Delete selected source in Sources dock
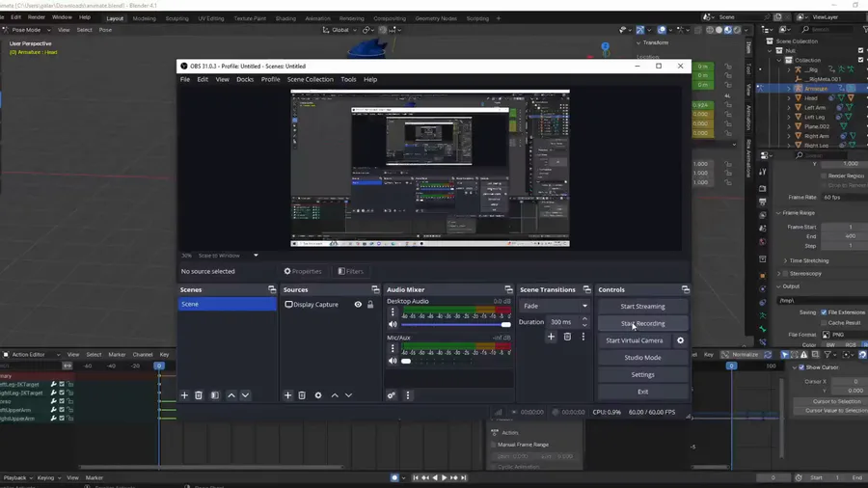Image resolution: width=868 pixels, height=488 pixels. 302,395
